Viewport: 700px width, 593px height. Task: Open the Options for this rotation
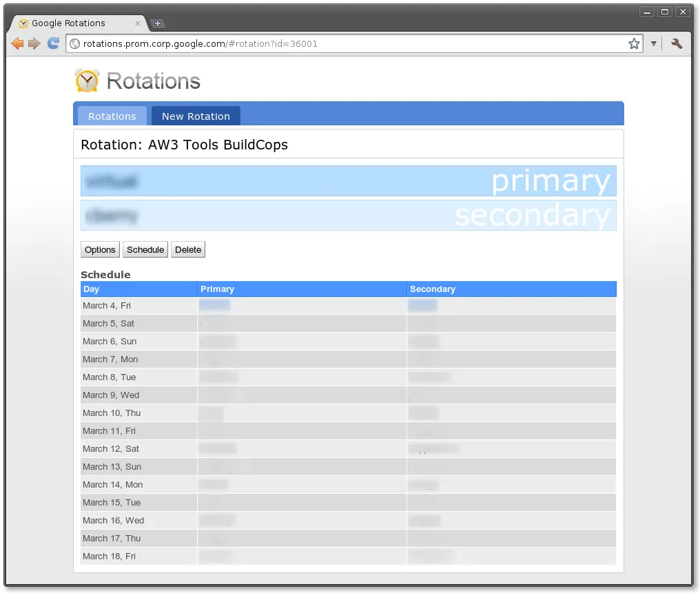100,249
